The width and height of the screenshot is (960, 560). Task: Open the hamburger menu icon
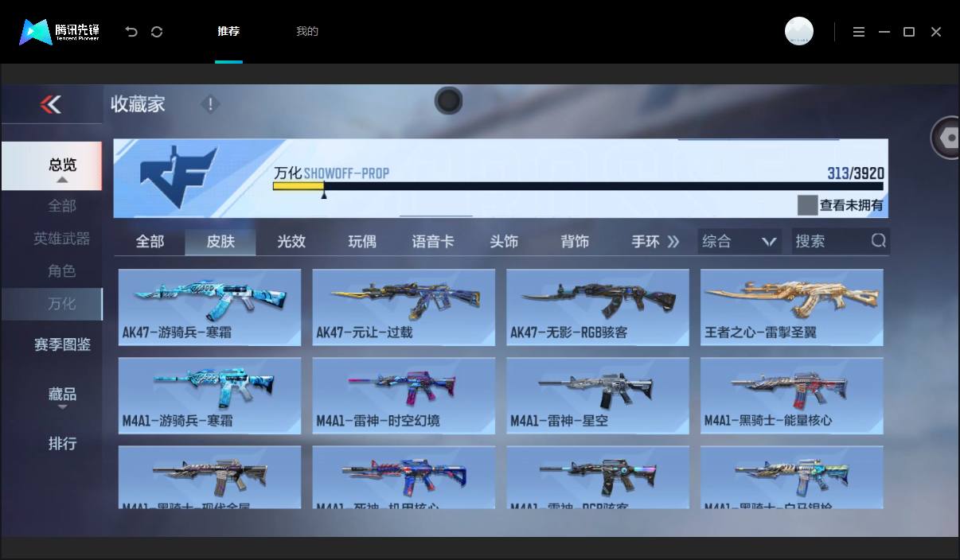(x=859, y=32)
